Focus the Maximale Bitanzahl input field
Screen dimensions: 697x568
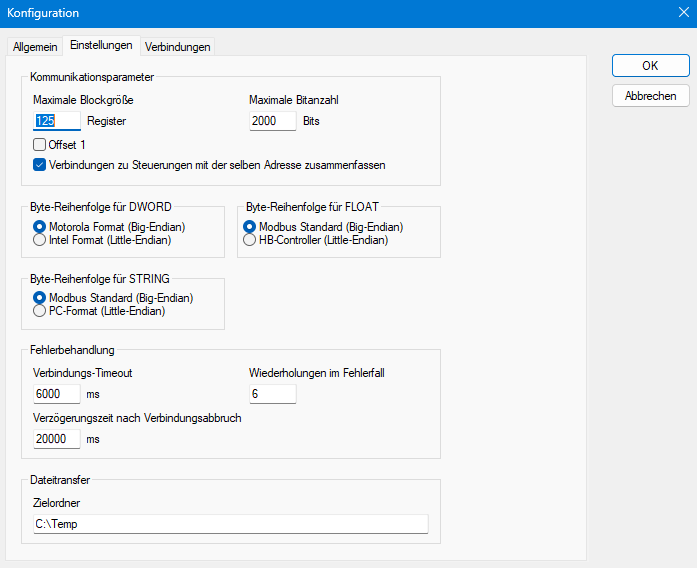tap(272, 121)
